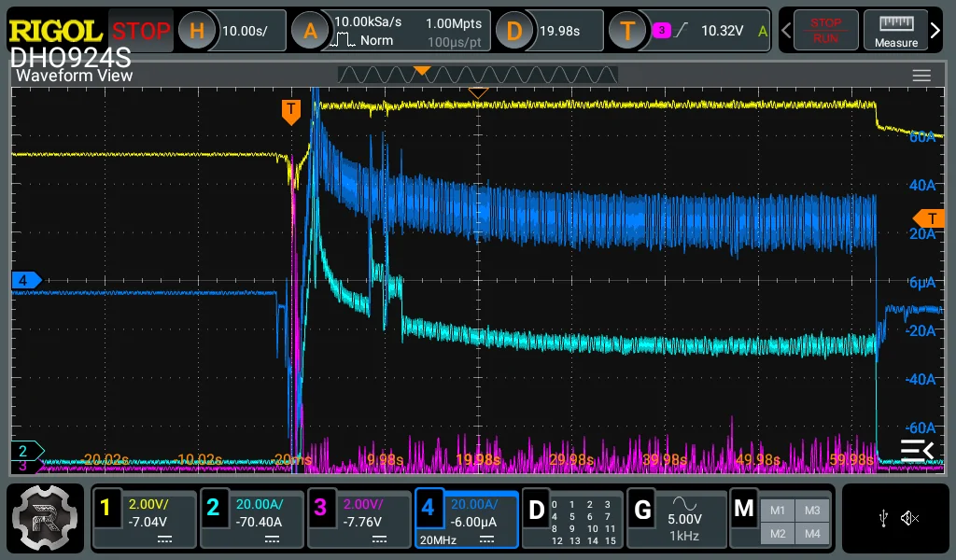Toggle channel 1 yellow label
Image resolution: width=956 pixels, height=560 pixels.
point(105,507)
